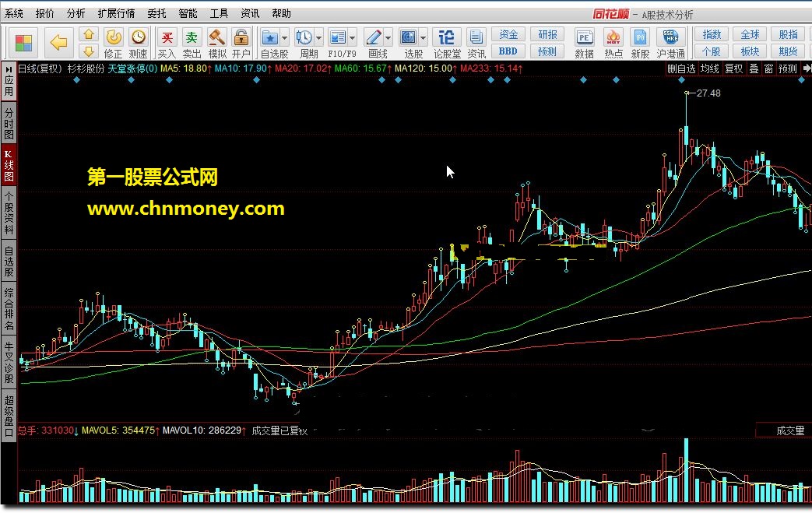Image resolution: width=812 pixels, height=513 pixels.
Task: Switch to the 自选股 side tab
Action: coord(9,261)
